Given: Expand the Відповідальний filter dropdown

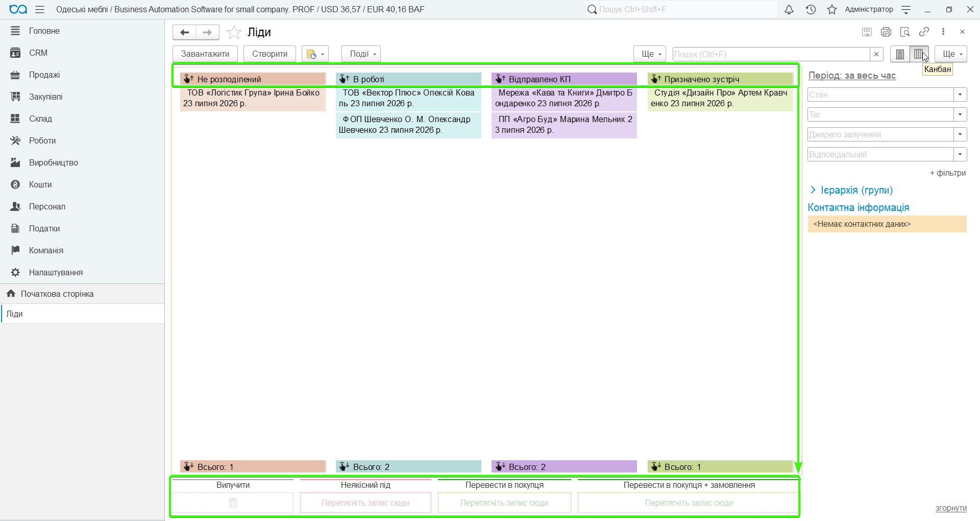Looking at the screenshot, I should [960, 154].
